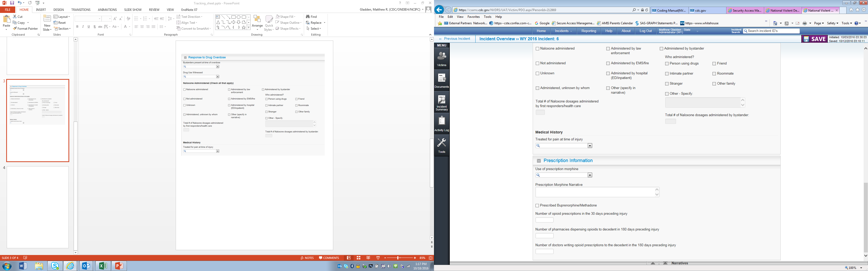Click Log Out in the NVDRS navigation bar
Screen dimensions: 868x271
[646, 31]
